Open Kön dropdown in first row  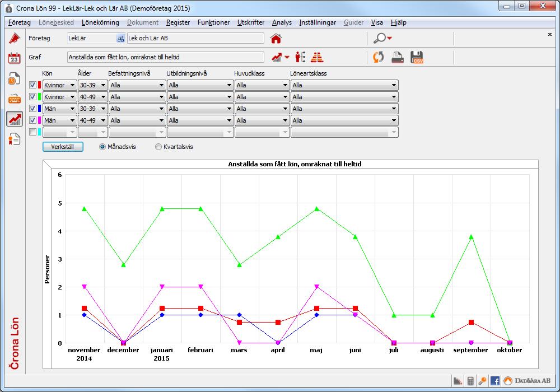(60, 85)
